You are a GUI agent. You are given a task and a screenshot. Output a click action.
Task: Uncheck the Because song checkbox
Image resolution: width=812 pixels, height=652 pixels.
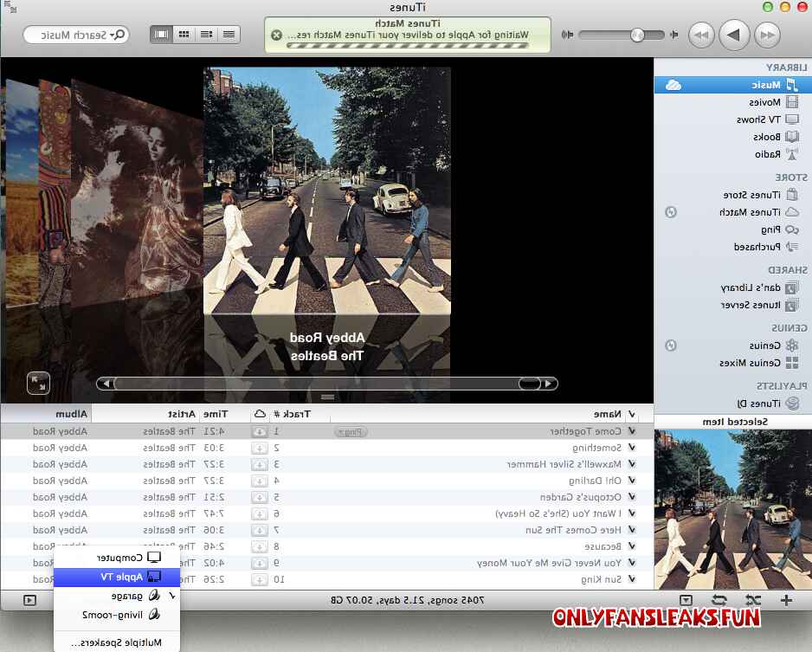[632, 545]
